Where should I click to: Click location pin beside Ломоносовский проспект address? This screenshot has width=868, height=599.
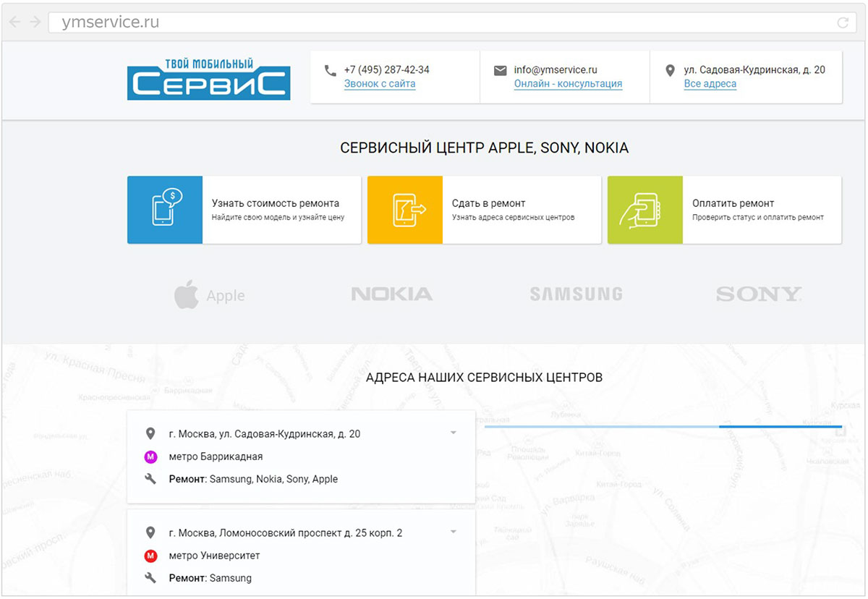150,533
